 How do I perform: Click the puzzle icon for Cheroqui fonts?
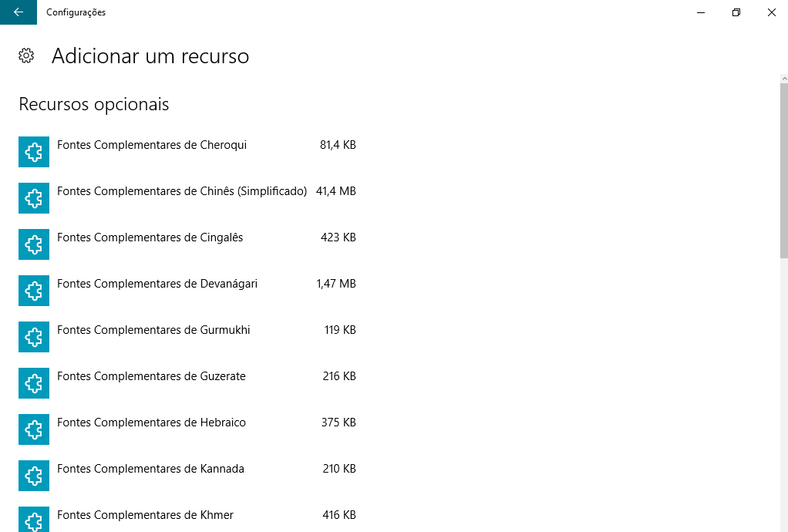pos(34,152)
